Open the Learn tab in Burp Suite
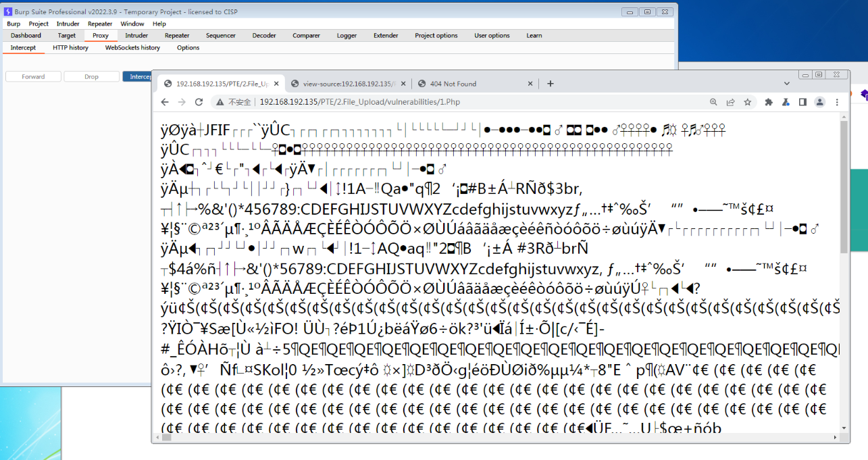 [x=534, y=36]
